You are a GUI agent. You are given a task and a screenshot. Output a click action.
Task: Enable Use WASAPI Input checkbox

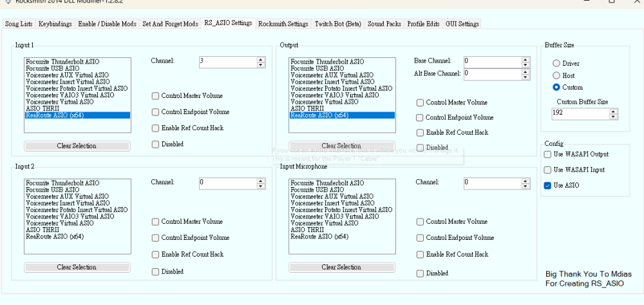548,170
